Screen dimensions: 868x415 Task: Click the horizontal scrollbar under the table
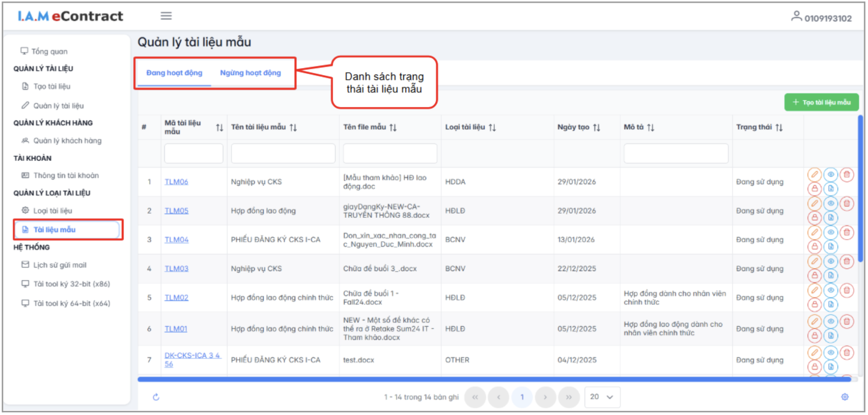point(493,379)
